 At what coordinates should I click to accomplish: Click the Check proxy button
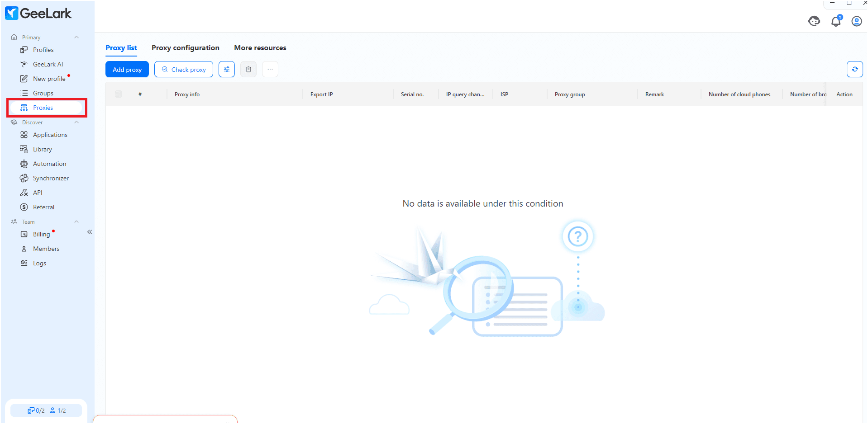coord(183,70)
